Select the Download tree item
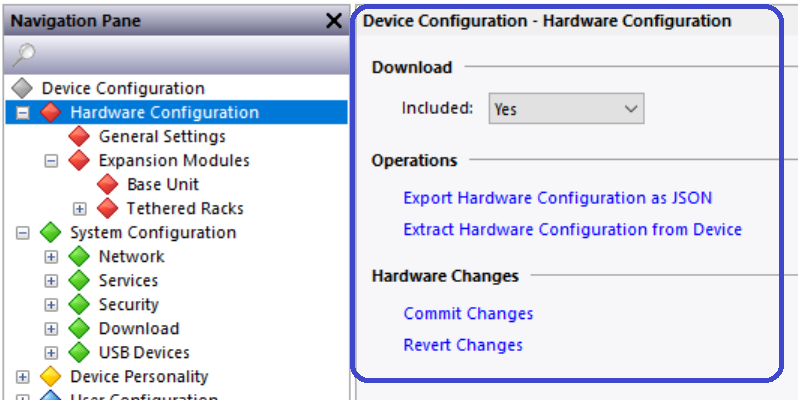 point(138,329)
